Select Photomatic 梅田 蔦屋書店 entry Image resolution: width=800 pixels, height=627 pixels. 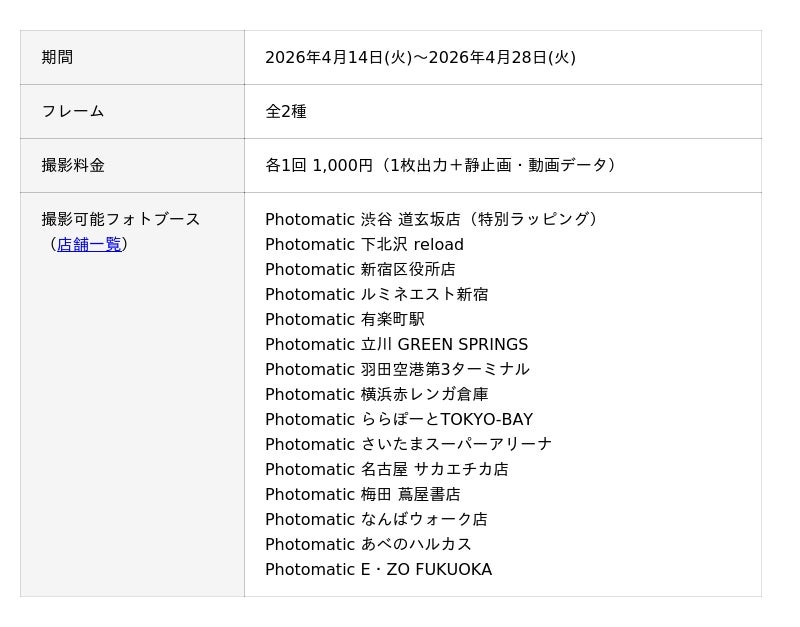tap(362, 494)
